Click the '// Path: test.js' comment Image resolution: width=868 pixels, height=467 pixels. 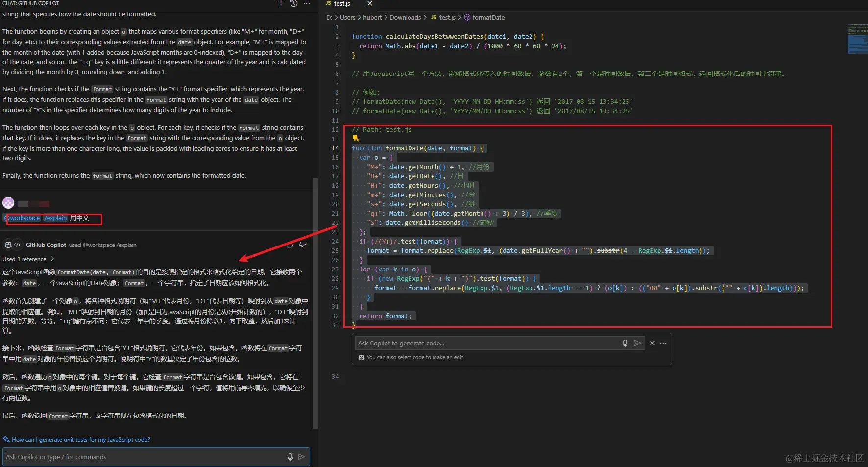(x=382, y=129)
